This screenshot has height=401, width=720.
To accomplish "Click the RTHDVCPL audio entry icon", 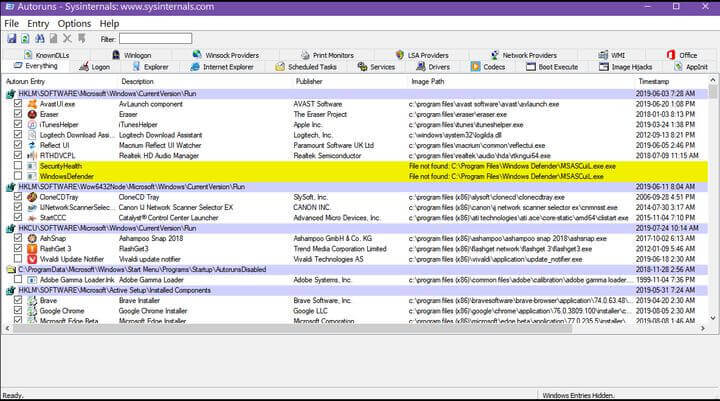I will tap(32, 156).
